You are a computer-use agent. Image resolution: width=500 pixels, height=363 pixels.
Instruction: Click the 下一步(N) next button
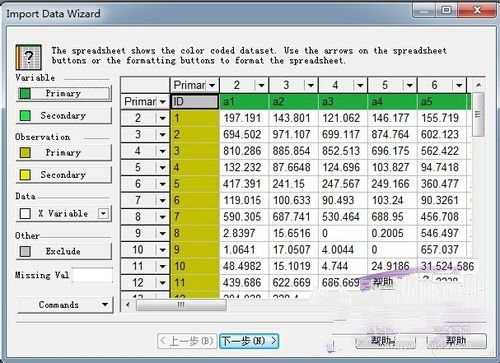249,341
